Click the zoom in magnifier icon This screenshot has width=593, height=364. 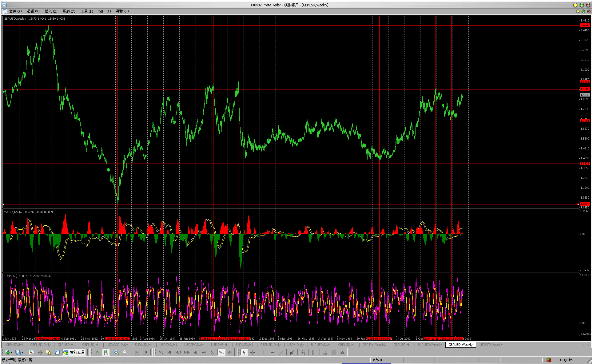tap(116, 352)
